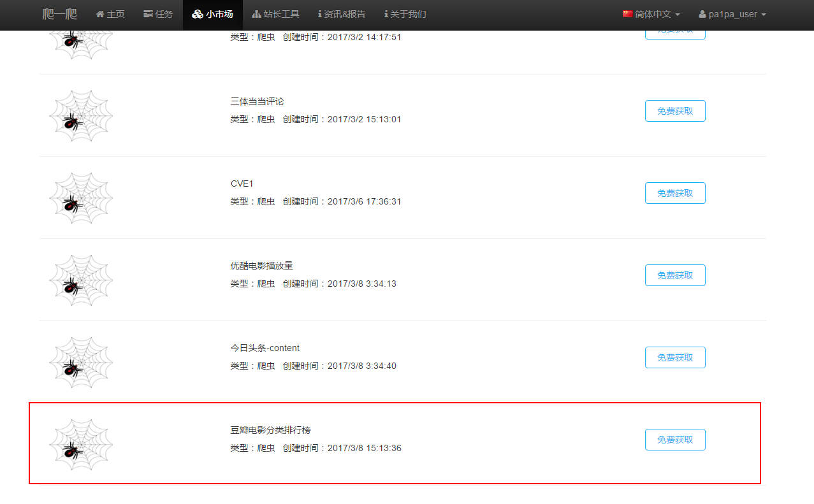Open the 关于我们 about page
The height and width of the screenshot is (504, 814).
[x=405, y=14]
